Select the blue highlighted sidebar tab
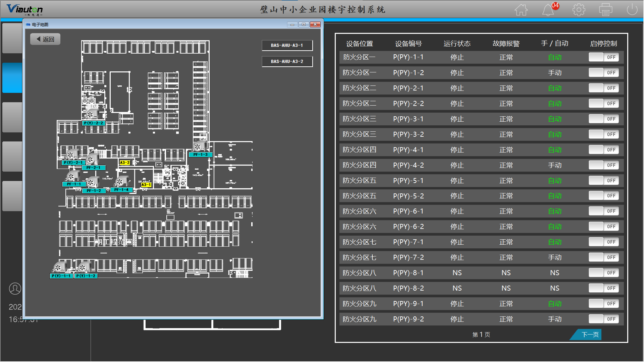 tap(12, 78)
